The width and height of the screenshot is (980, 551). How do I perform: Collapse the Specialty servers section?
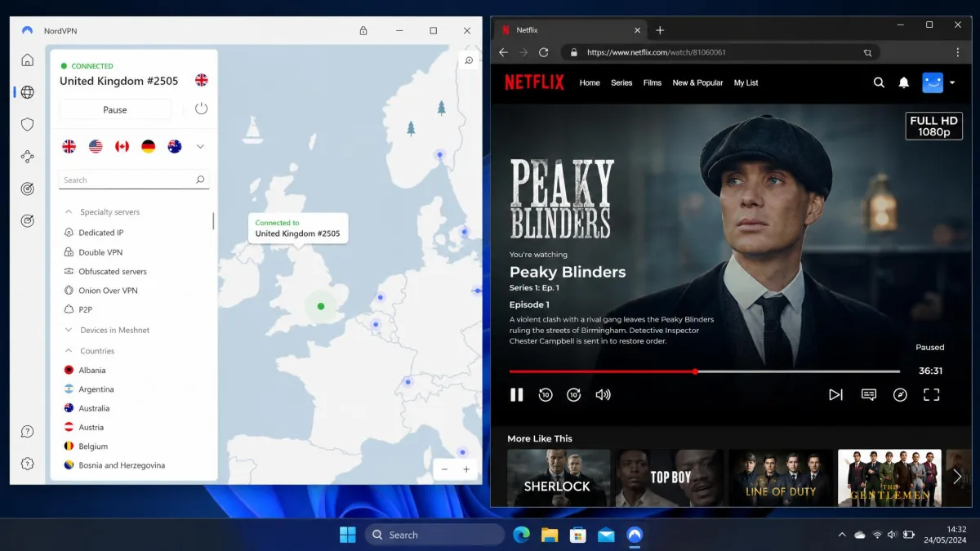(x=69, y=212)
